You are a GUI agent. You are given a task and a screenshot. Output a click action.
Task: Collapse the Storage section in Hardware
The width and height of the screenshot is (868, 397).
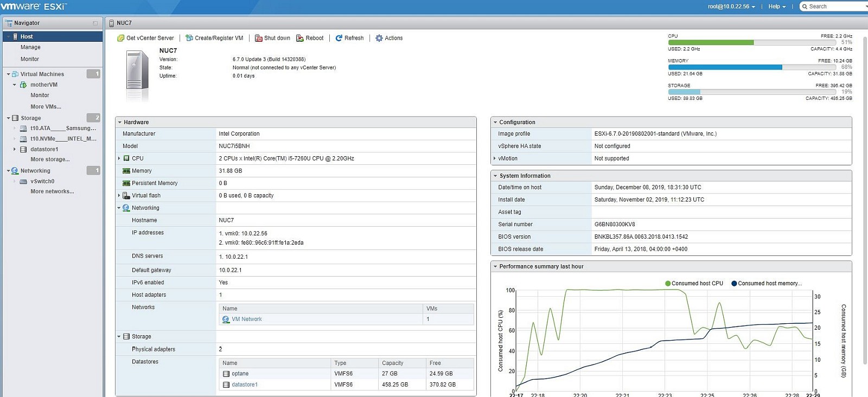119,337
